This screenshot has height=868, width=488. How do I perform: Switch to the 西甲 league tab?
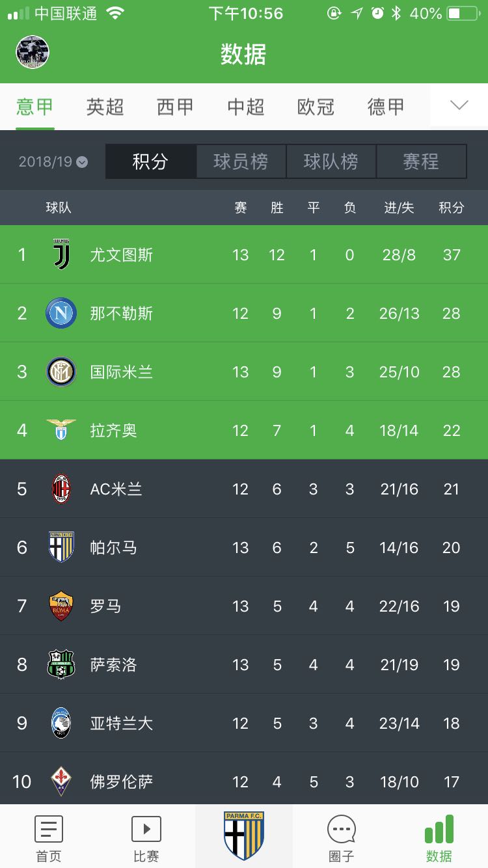(175, 107)
